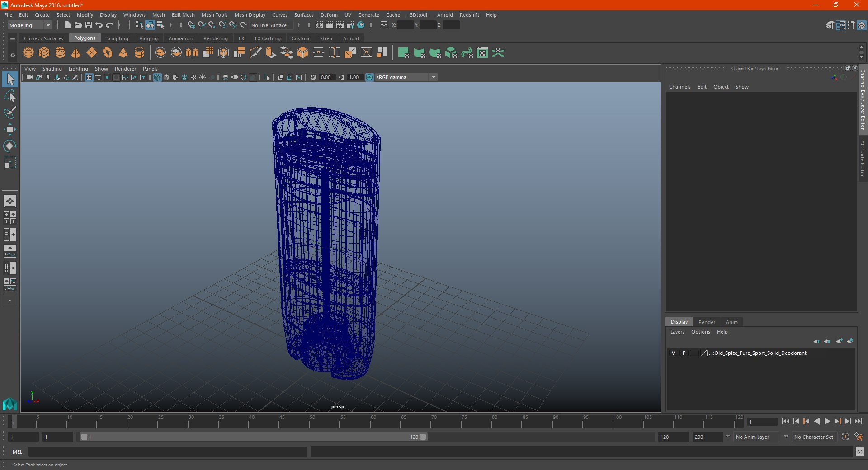The height and width of the screenshot is (470, 868).
Task: Create a polygon sphere from the shelf
Action: (28, 53)
